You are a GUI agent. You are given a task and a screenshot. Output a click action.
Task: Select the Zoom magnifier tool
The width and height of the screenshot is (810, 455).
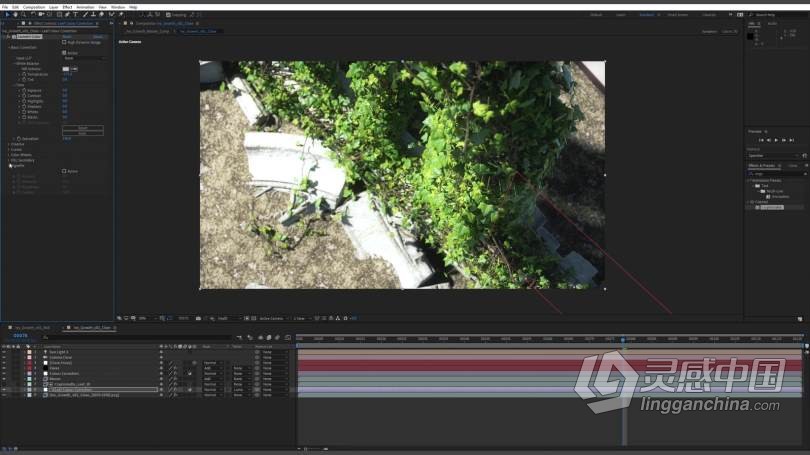click(21, 15)
